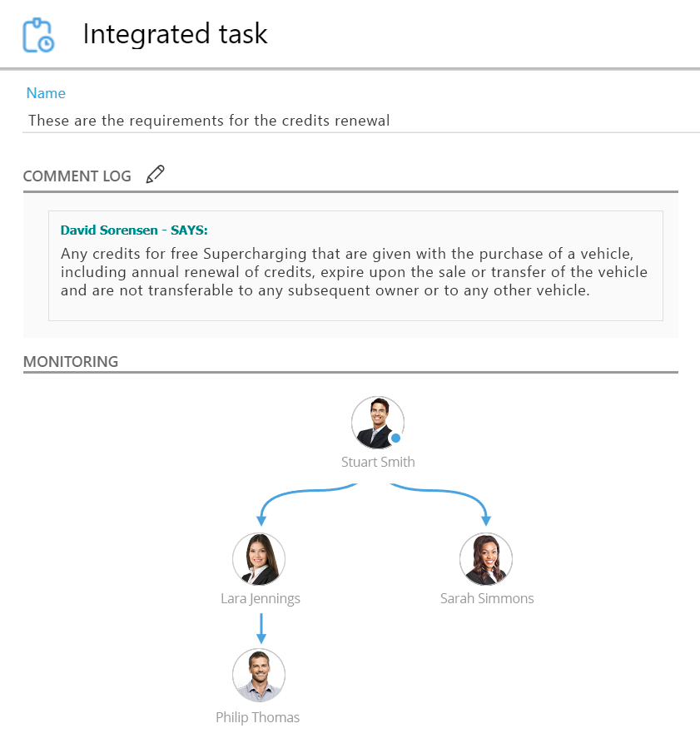The image size is (700, 743).
Task: Click the COMMENT LOG section header
Action: tap(77, 176)
